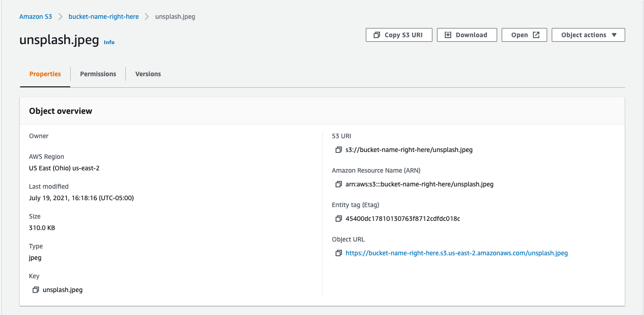This screenshot has height=315, width=644.
Task: Go to Amazon S3 breadcrumb link
Action: tap(36, 17)
